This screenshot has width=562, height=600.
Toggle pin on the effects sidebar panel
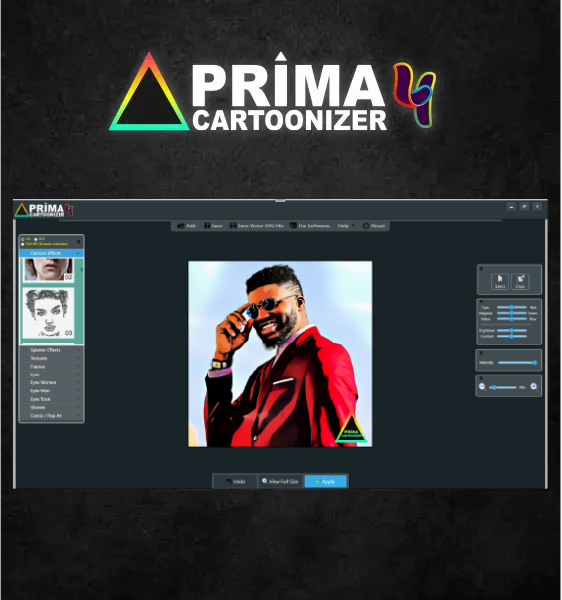click(x=79, y=241)
